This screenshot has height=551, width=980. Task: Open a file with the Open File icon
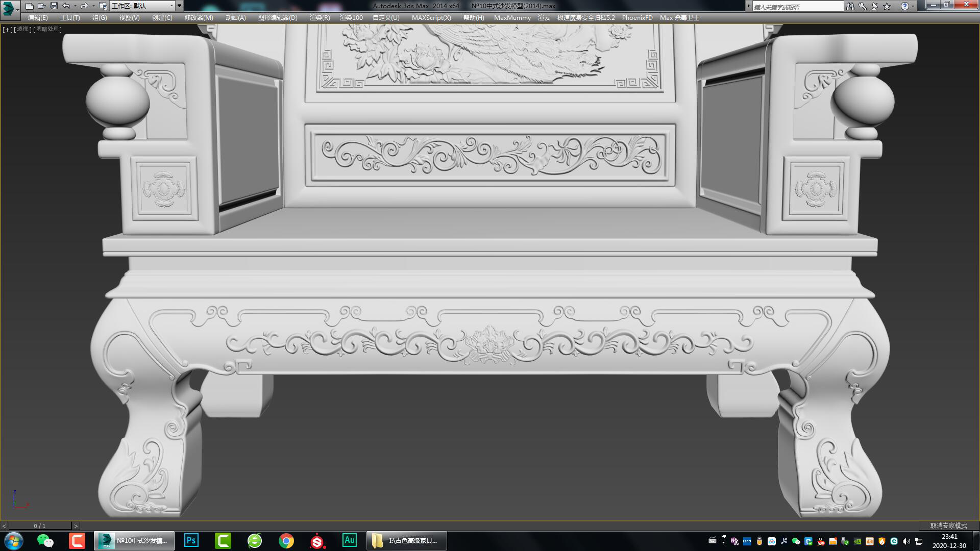pyautogui.click(x=42, y=6)
